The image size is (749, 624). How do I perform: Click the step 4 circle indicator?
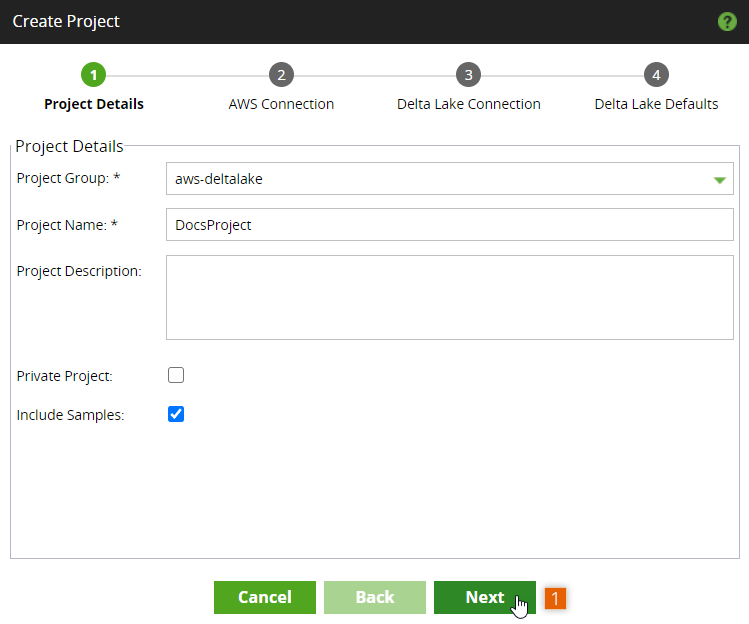coord(656,75)
